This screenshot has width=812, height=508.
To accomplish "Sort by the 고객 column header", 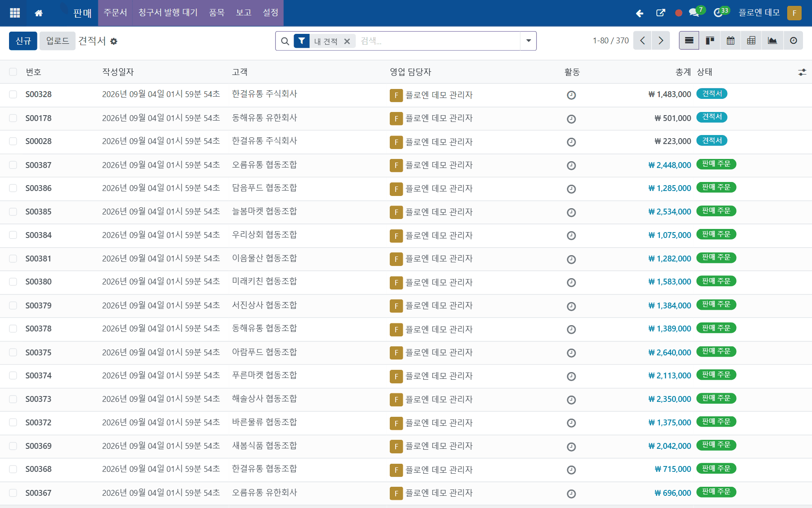I will pyautogui.click(x=240, y=72).
